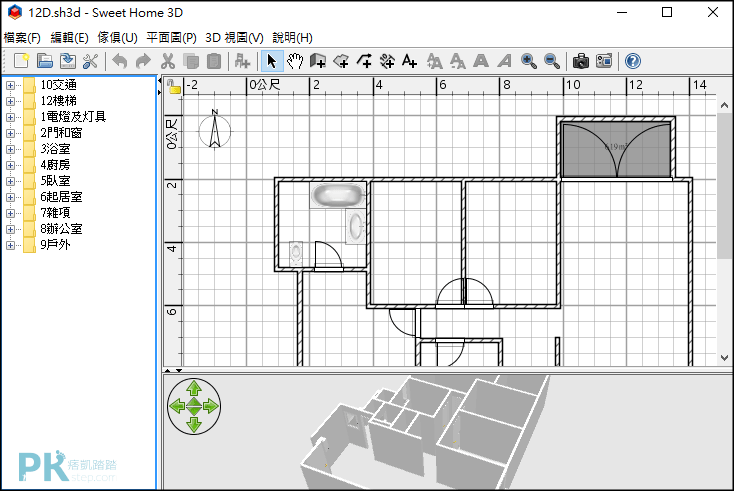Activate the Pan hand tool
This screenshot has width=734, height=491.
[295, 61]
